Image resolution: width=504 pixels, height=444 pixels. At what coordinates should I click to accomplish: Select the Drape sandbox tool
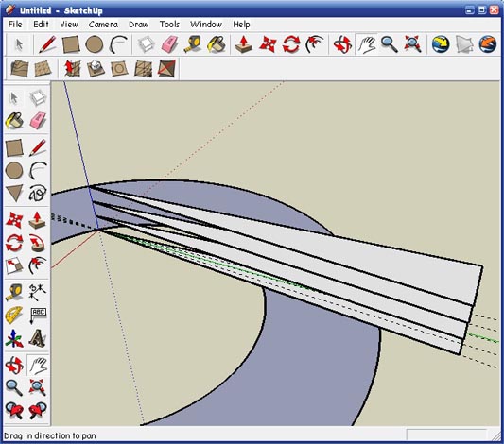(119, 68)
